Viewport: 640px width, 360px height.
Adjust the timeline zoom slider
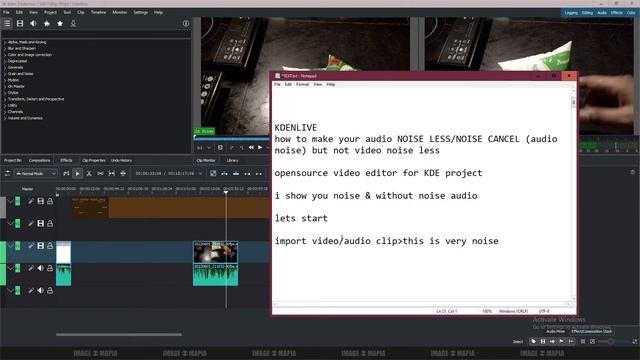point(611,342)
